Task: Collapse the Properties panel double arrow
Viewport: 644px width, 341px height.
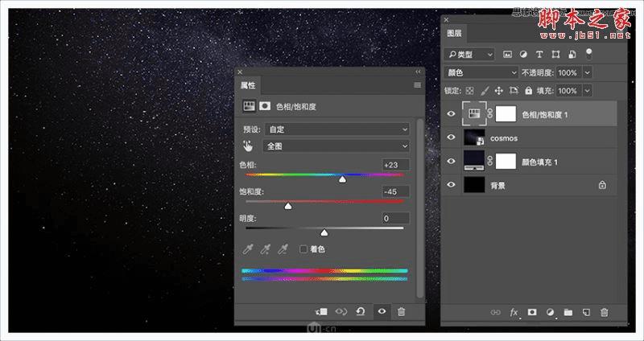Action: pos(418,72)
